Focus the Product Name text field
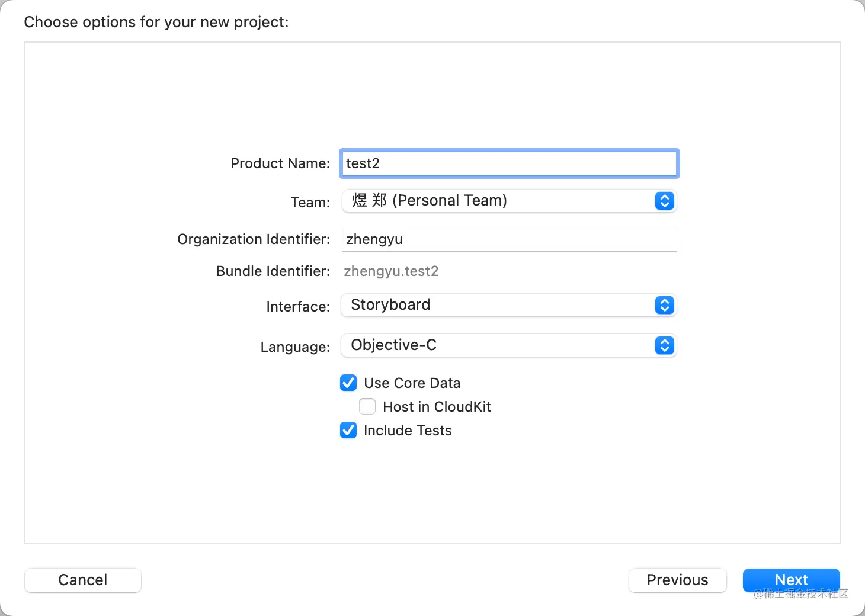Image resolution: width=865 pixels, height=616 pixels. [509, 163]
